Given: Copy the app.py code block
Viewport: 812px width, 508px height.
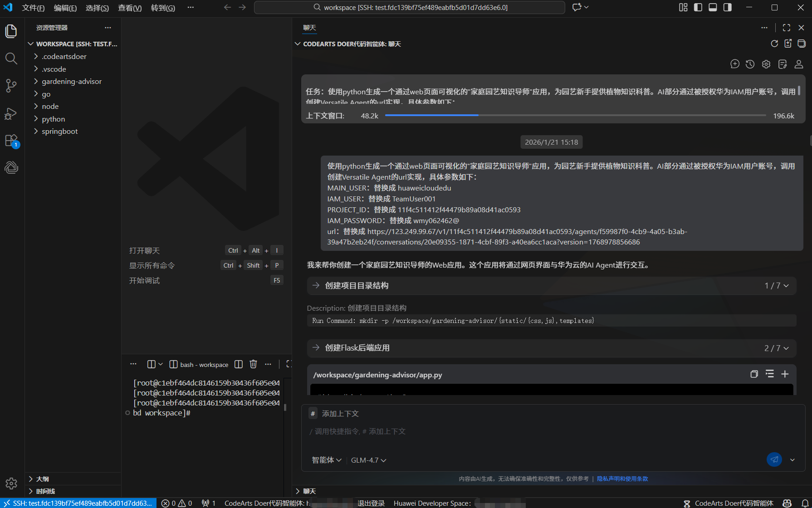Looking at the screenshot, I should 754,374.
